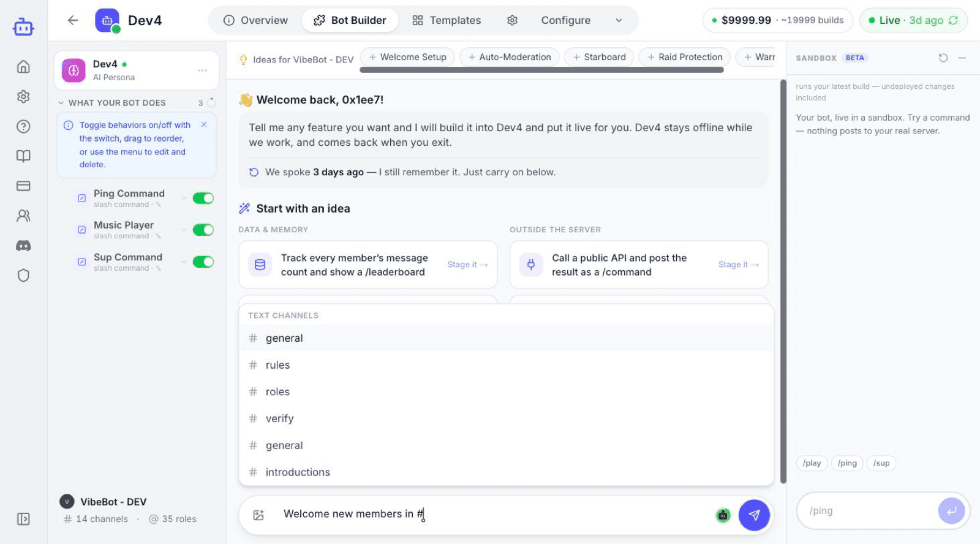The image size is (980, 544).
Task: Open the documentation book icon
Action: pos(23,156)
